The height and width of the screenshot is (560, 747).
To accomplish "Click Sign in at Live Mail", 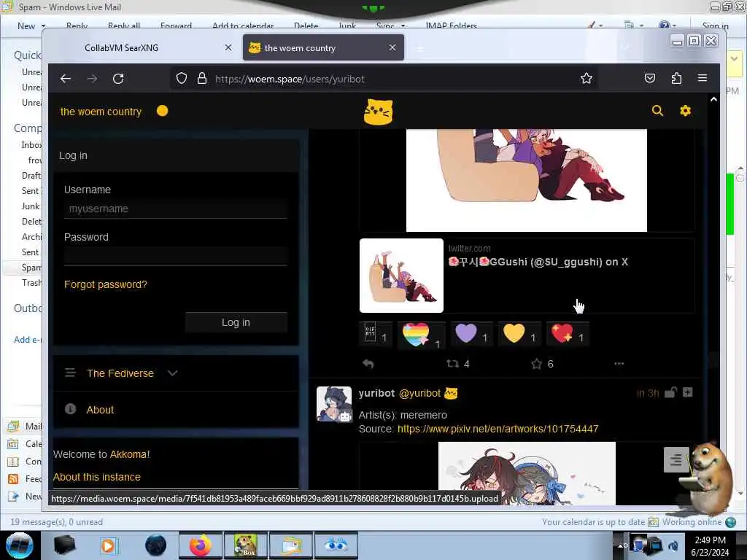I will 715,26.
